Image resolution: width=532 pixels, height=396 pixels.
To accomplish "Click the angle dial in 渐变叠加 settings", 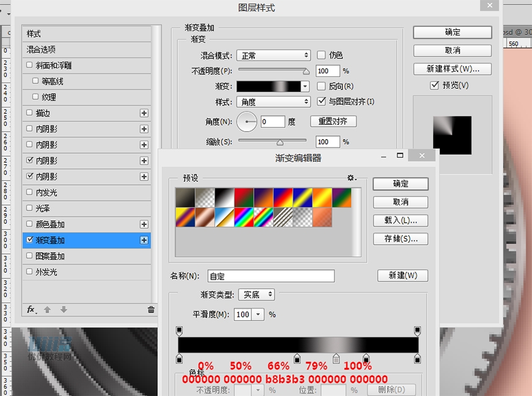I will [247, 122].
